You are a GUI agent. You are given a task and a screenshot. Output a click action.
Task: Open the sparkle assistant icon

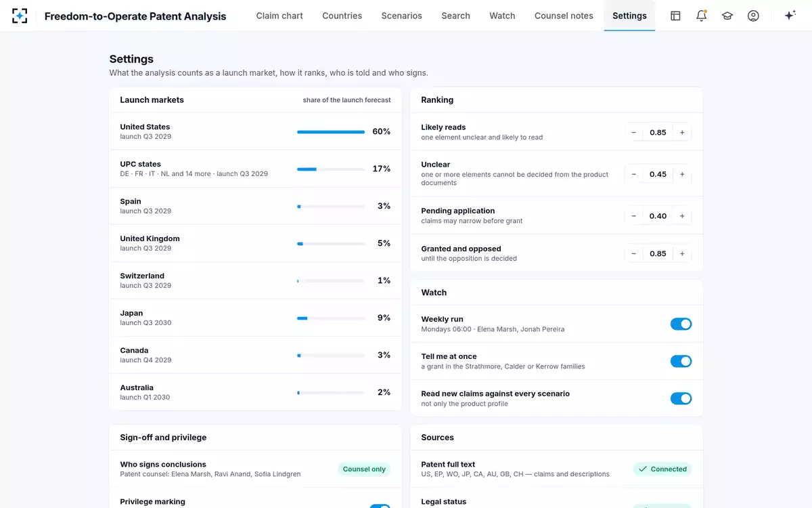tap(790, 16)
